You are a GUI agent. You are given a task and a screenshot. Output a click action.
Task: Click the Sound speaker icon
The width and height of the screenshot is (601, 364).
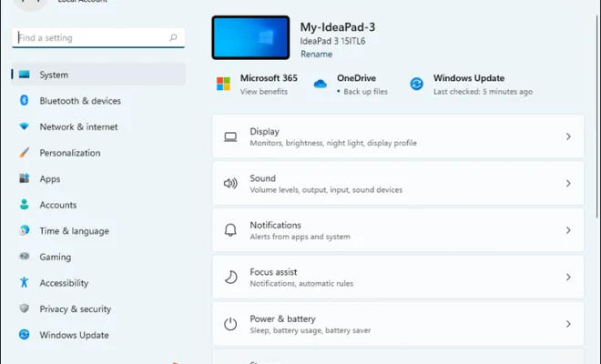pyautogui.click(x=230, y=184)
